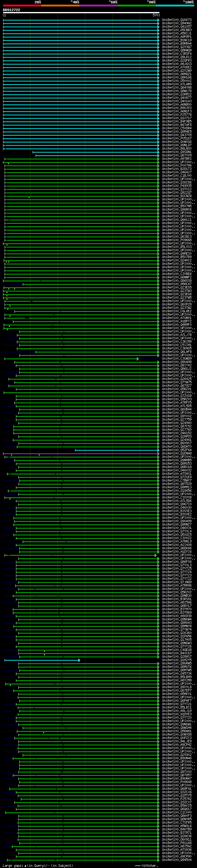Select hit label UniRef100_P05167
Screen dimensions: 197x868
pyautogui.click(x=176, y=139)
